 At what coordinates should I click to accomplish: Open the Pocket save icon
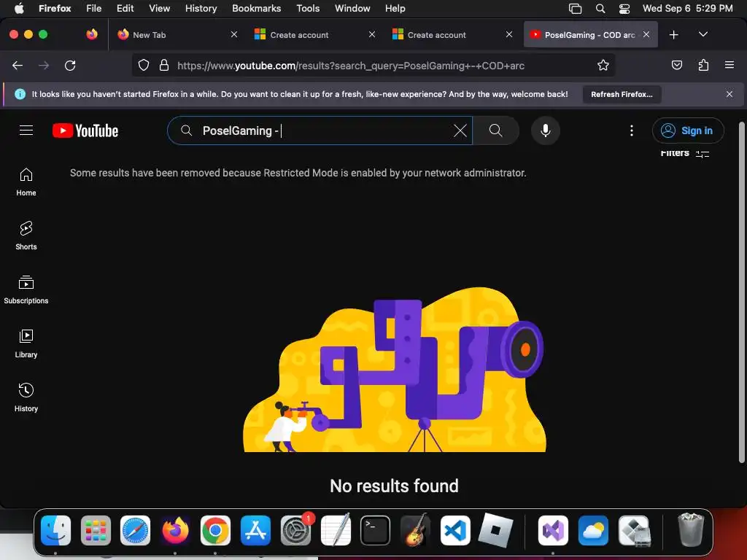[676, 65]
